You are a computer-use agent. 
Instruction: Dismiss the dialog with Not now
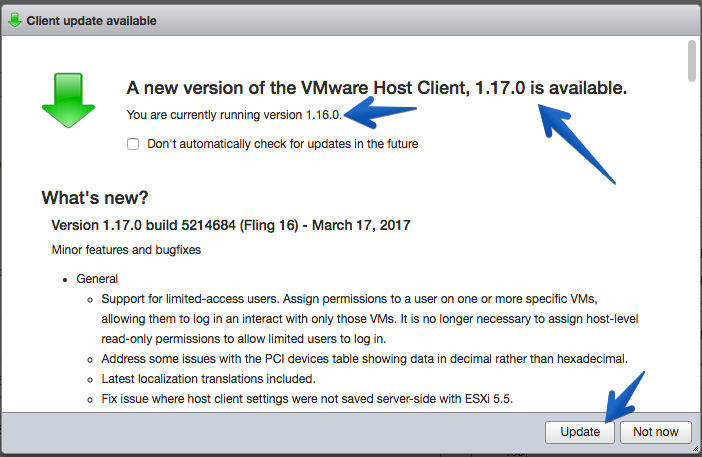pyautogui.click(x=656, y=432)
